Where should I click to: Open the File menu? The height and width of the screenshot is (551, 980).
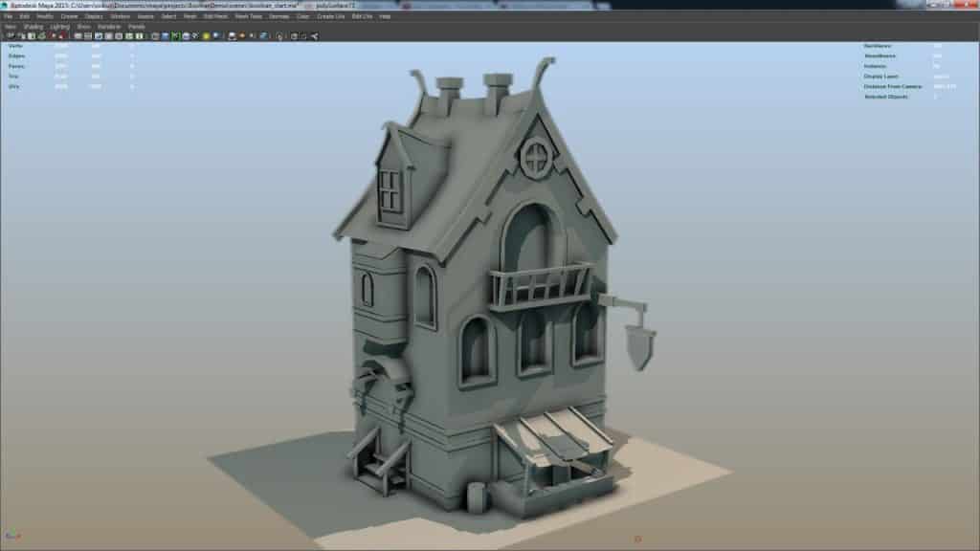point(8,16)
